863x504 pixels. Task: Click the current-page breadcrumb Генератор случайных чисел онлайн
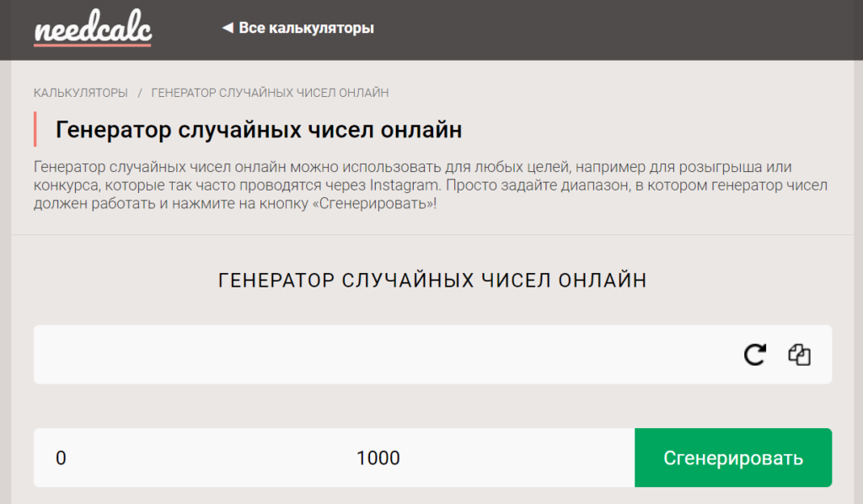[270, 93]
